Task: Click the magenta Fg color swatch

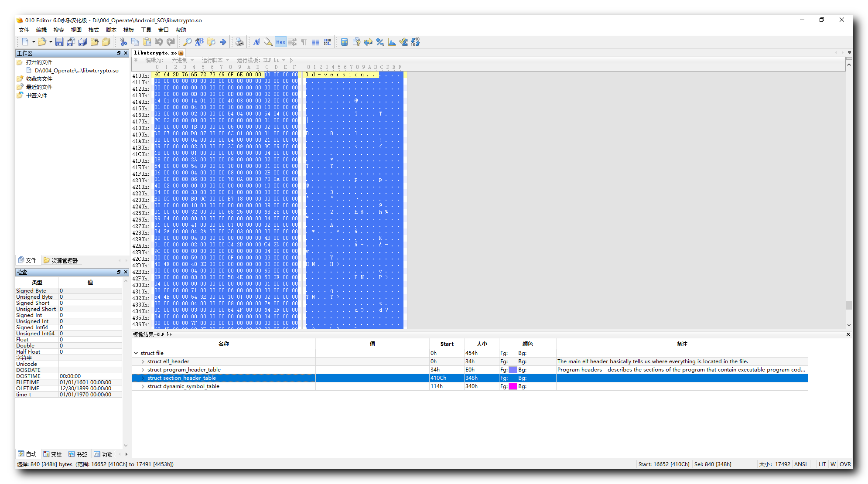Action: (513, 386)
